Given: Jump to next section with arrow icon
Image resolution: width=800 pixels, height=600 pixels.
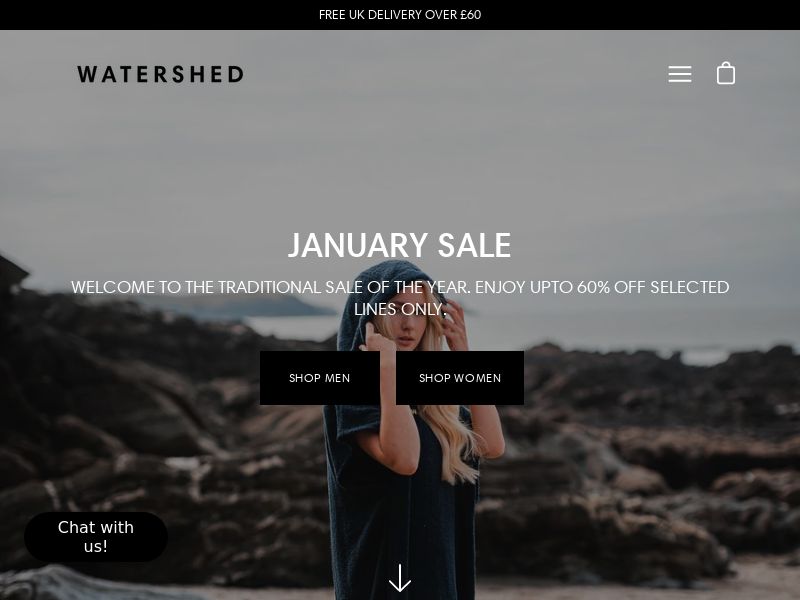Looking at the screenshot, I should tap(399, 578).
